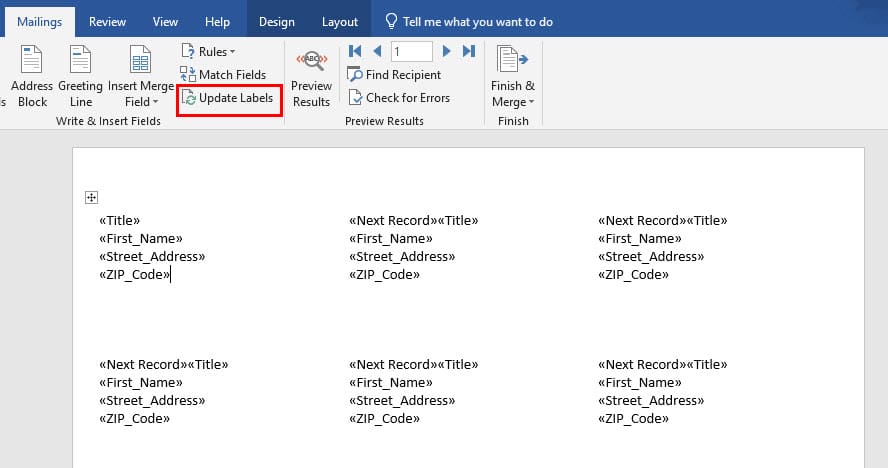Click «First_Name» in the first label
Screen dimensions: 888x468
140,239
